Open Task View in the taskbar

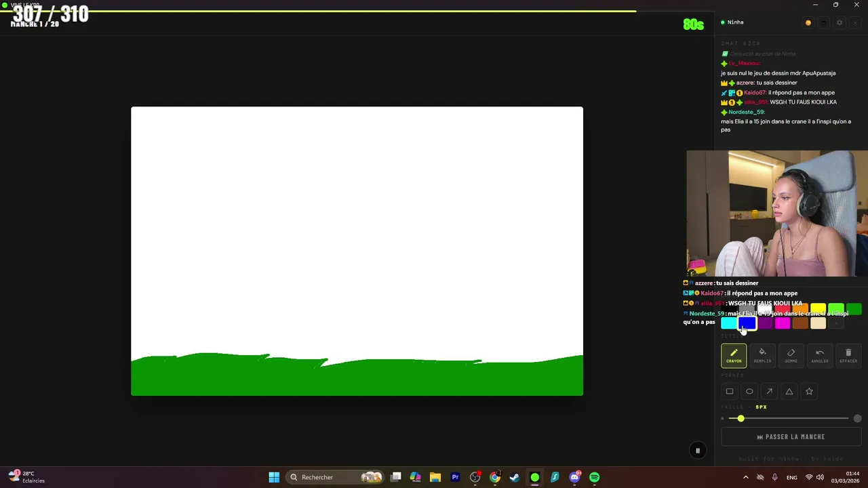point(395,477)
